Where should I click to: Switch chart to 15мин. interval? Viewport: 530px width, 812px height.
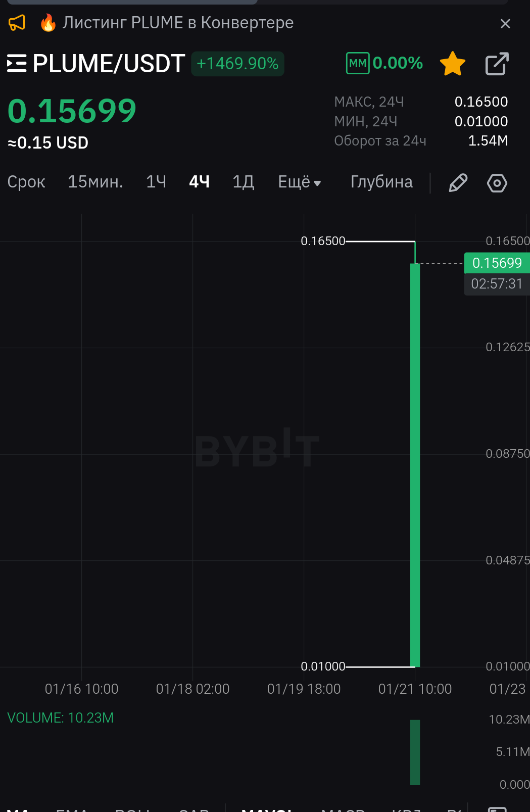point(95,182)
